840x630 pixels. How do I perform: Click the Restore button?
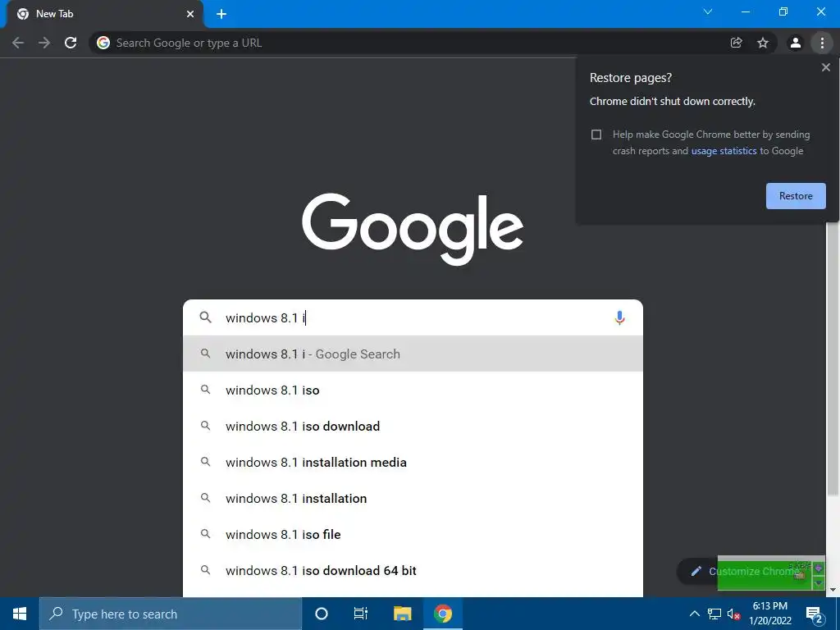796,196
